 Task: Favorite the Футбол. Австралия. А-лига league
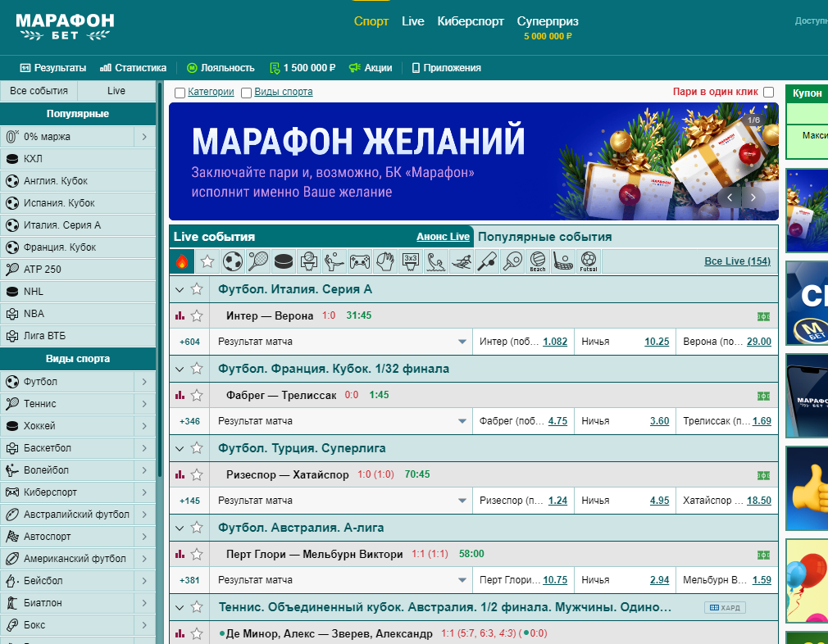[x=197, y=528]
